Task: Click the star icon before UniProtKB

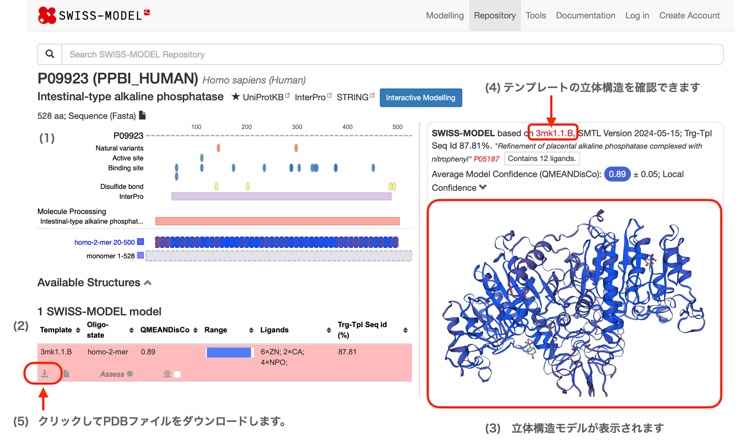Action: tap(236, 97)
